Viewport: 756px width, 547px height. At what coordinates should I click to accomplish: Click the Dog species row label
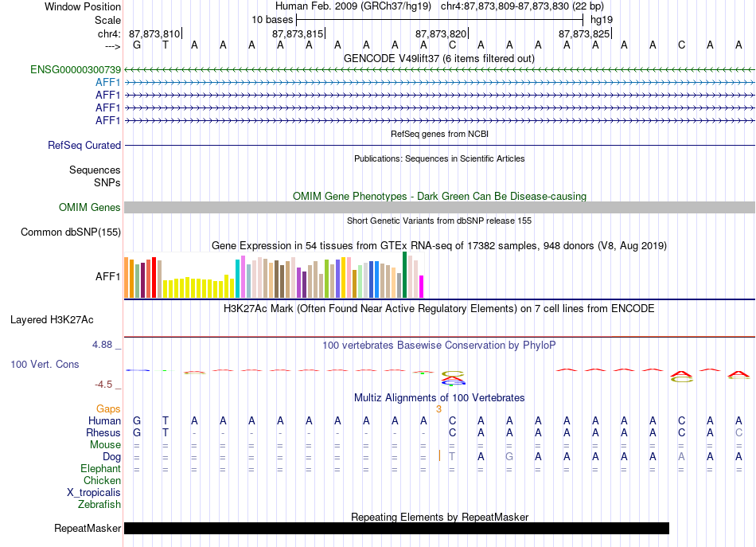[111, 456]
